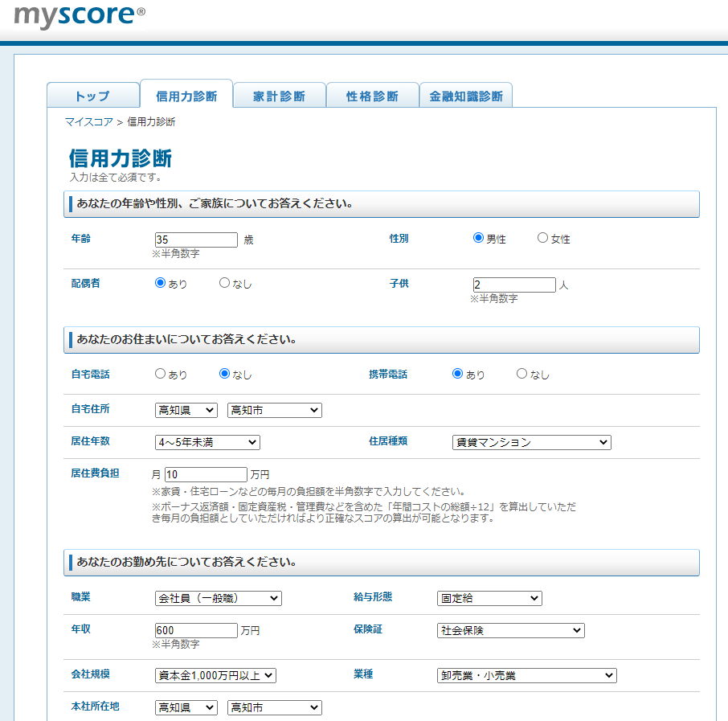Go to the 金融知識診断 tab

click(x=466, y=96)
